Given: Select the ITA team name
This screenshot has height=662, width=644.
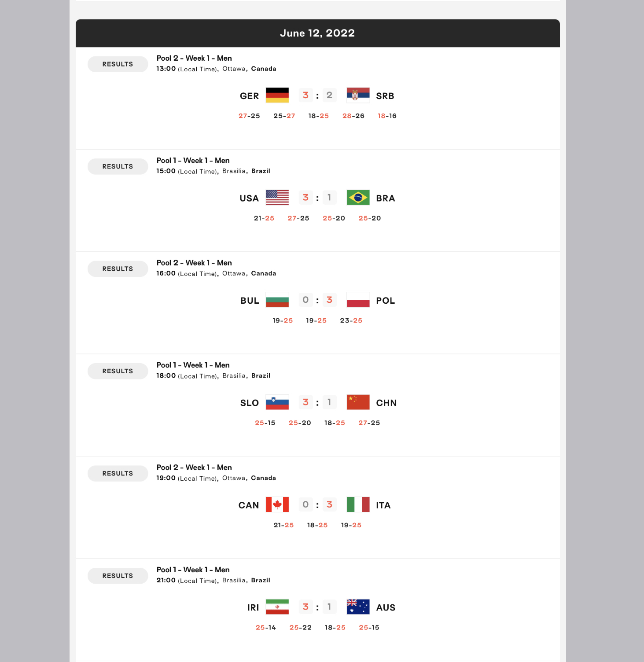Looking at the screenshot, I should click(383, 505).
